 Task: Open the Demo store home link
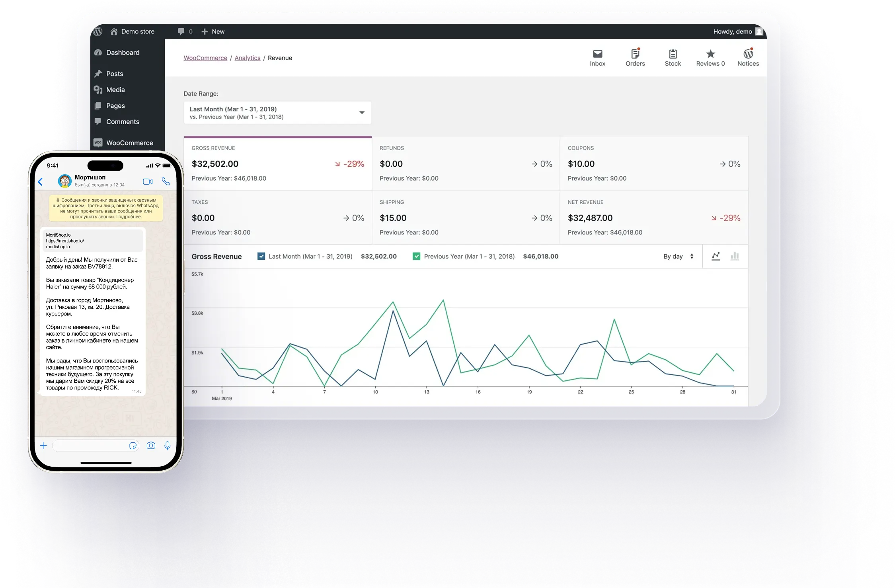pos(133,31)
